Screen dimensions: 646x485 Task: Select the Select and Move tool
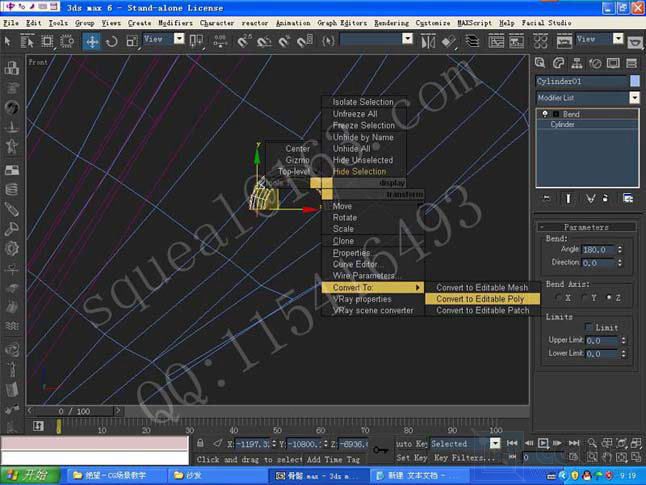tap(91, 42)
